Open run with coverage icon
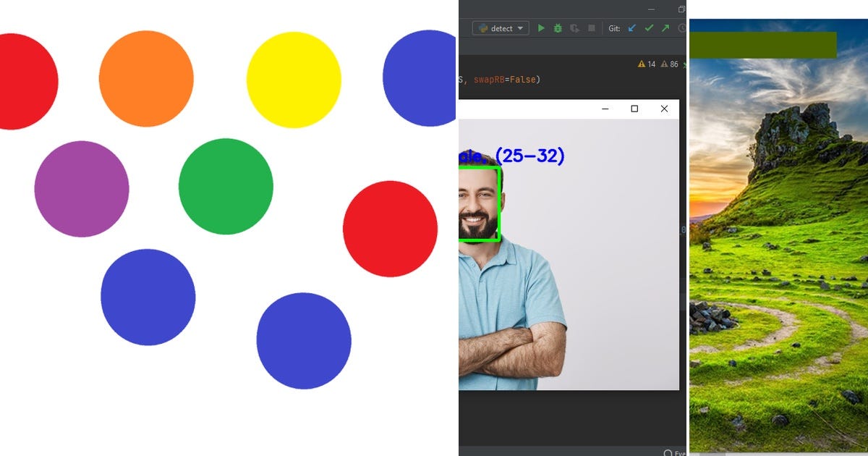Image resolution: width=868 pixels, height=456 pixels. click(575, 28)
